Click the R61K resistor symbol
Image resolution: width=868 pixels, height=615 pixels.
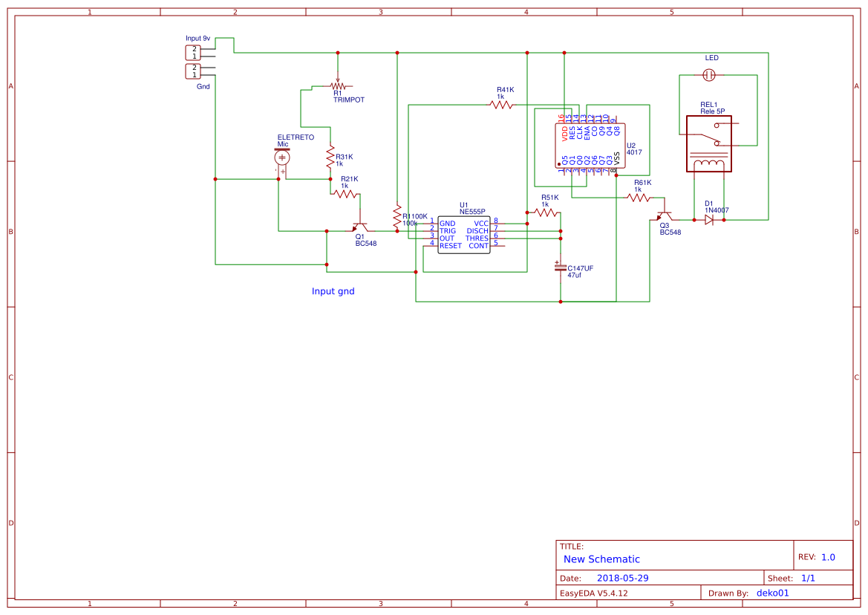click(639, 198)
